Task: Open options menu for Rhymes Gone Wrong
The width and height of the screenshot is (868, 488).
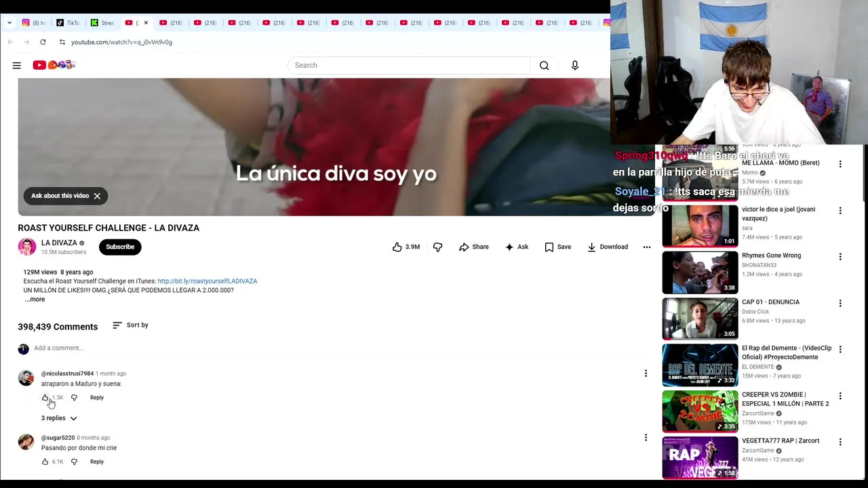Action: point(840,257)
